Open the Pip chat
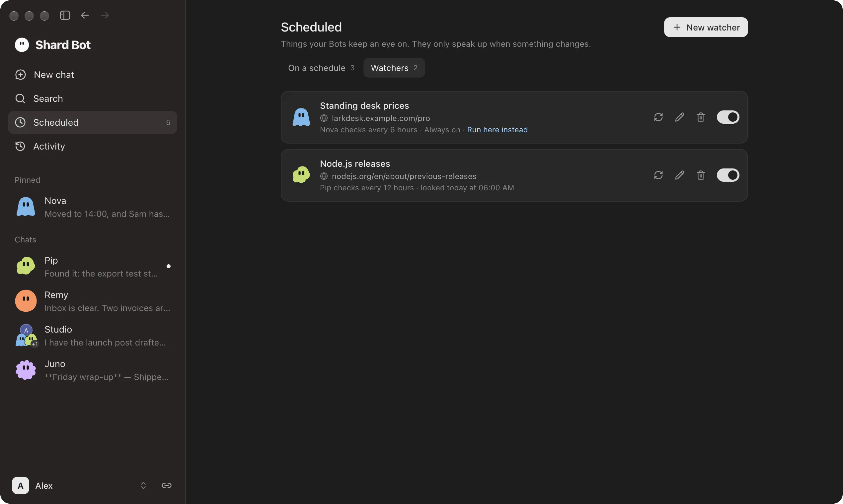Image resolution: width=843 pixels, height=504 pixels. point(93,267)
